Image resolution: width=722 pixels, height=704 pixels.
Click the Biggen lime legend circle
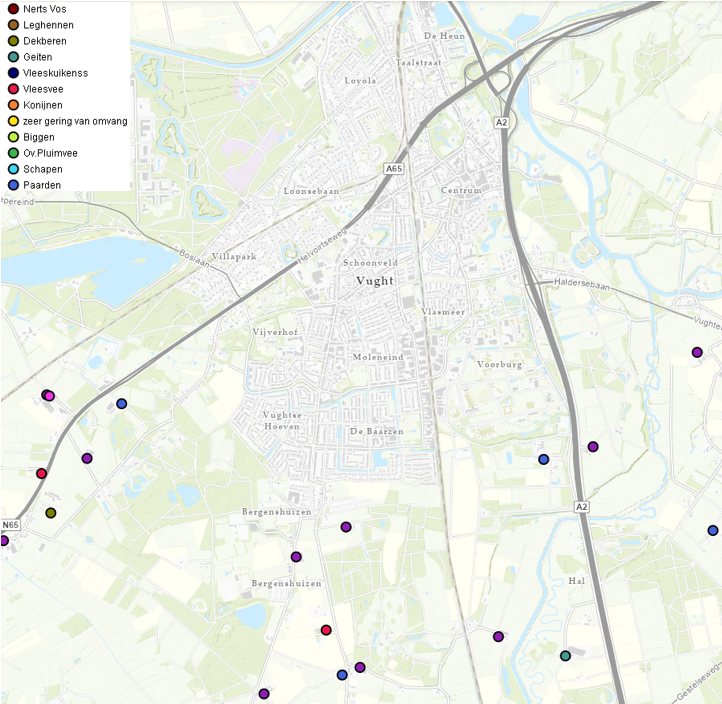click(x=13, y=137)
